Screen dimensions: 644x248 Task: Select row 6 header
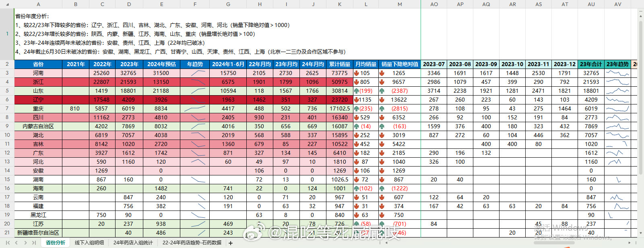coord(7,100)
